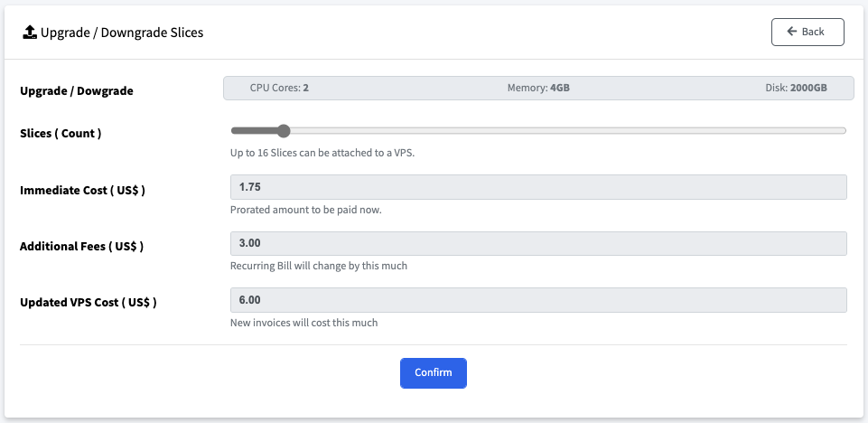Click the Additional Fees ( US$ ) label
868x423 pixels.
click(82, 247)
